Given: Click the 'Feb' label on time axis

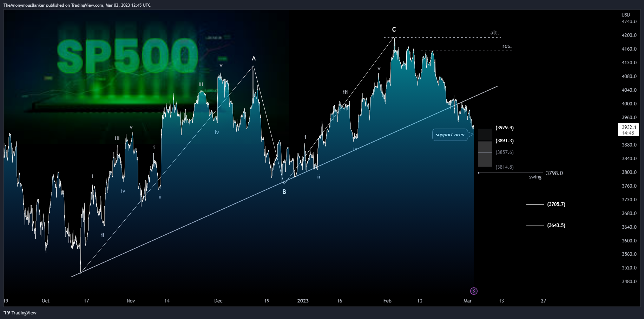Looking at the screenshot, I should [387, 301].
